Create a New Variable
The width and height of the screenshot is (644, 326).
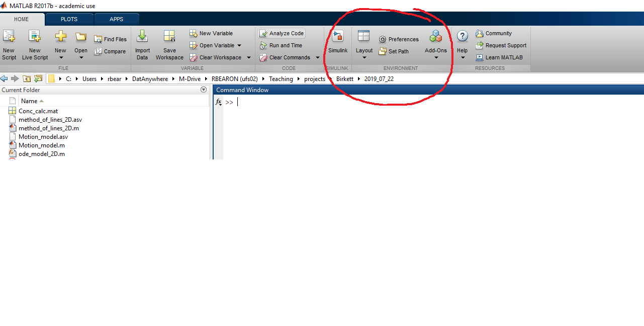[211, 33]
